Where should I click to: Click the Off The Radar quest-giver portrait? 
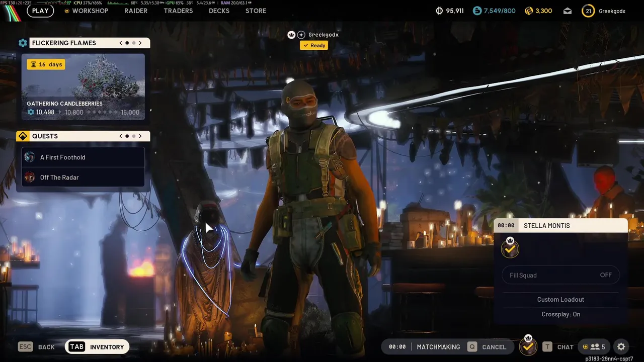tap(30, 177)
